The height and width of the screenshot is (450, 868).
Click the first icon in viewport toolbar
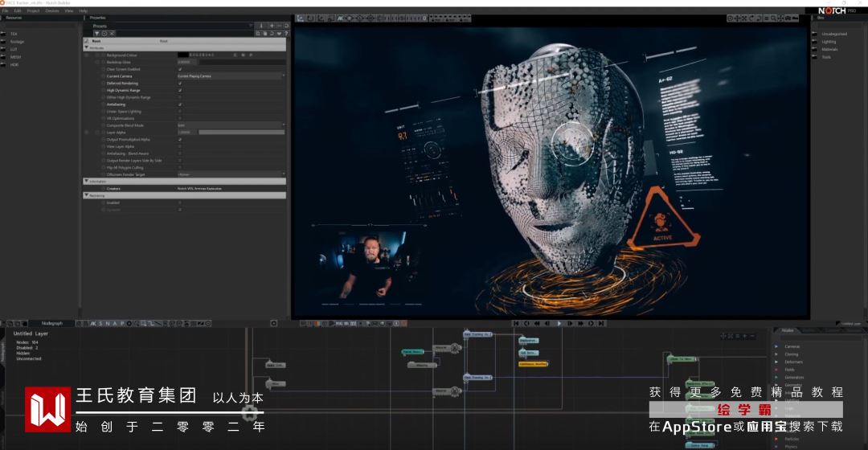pos(300,18)
